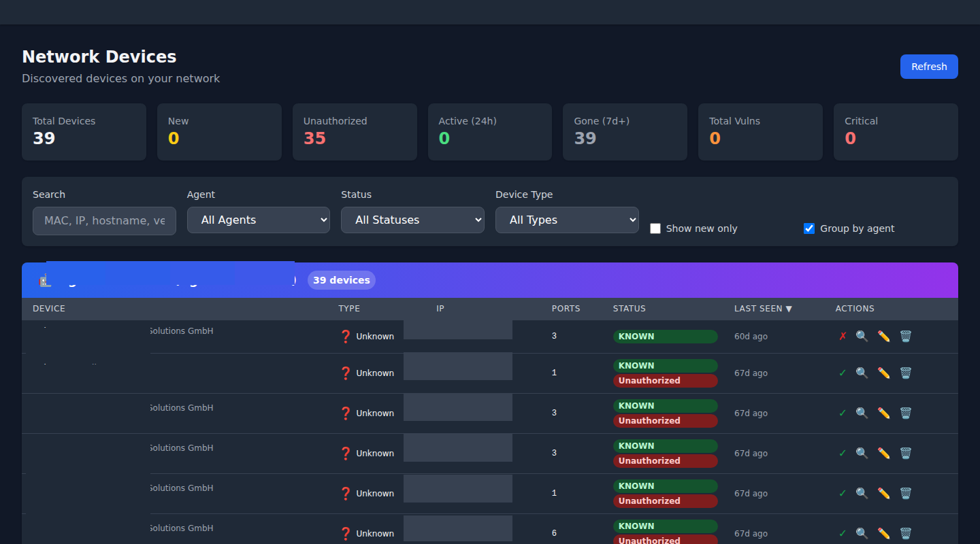This screenshot has width=980, height=544.
Task: Click the green checkmark in the second device row
Action: (843, 373)
